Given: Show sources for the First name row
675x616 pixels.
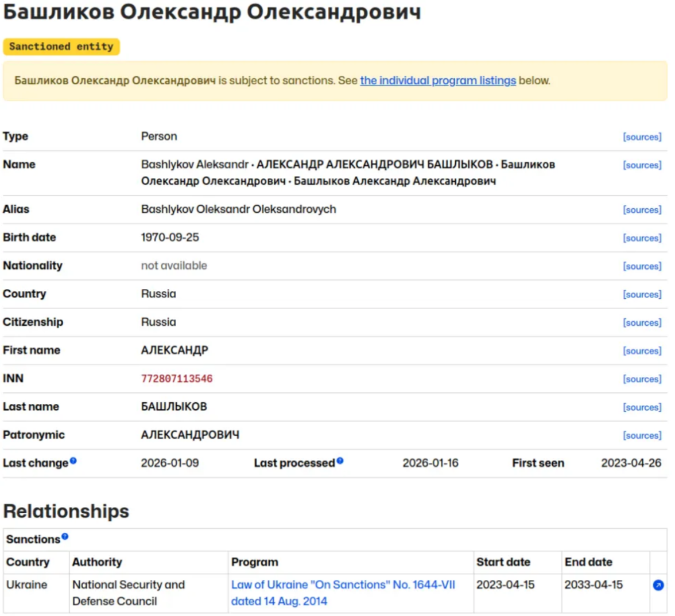Looking at the screenshot, I should [x=642, y=351].
